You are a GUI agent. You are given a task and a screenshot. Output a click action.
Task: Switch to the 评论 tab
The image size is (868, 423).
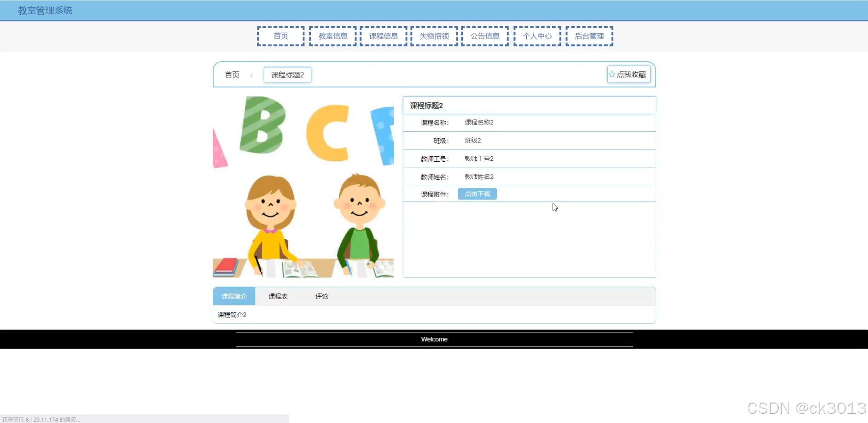321,296
